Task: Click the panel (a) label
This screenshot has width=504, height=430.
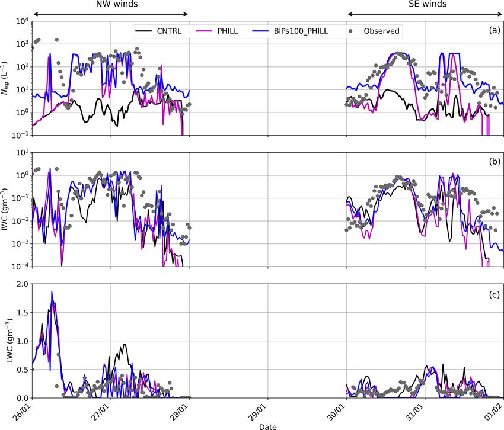Action: pyautogui.click(x=495, y=30)
